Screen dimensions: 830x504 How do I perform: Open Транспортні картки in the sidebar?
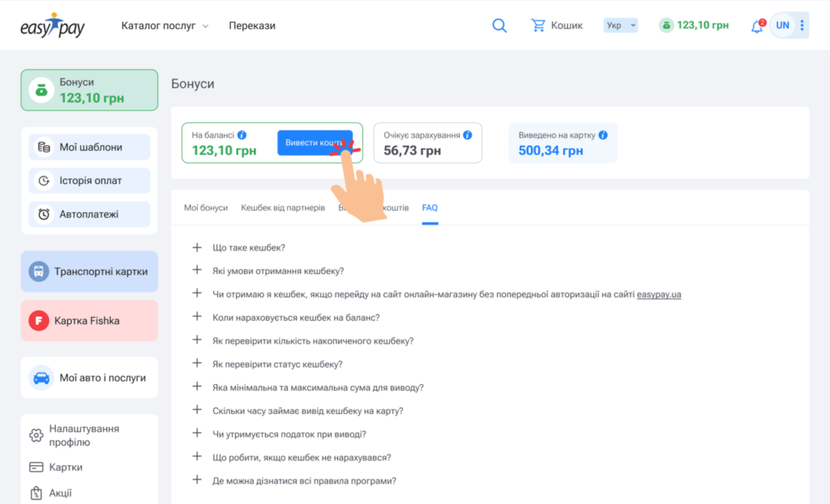click(x=89, y=271)
